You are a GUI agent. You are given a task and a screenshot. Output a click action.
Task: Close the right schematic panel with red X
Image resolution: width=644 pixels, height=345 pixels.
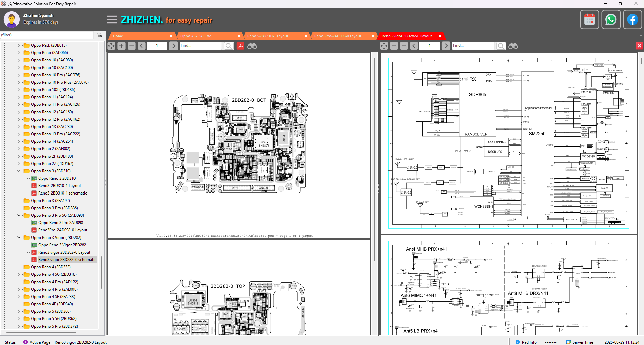639,46
